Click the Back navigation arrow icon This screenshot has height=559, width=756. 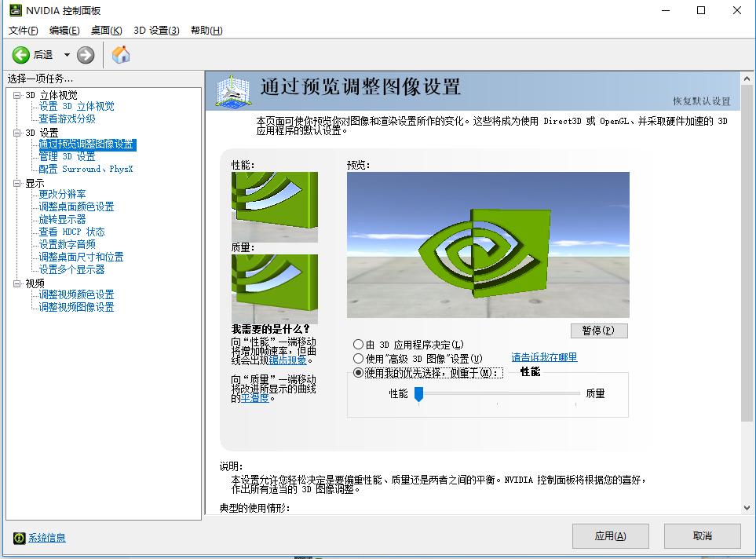(x=21, y=55)
